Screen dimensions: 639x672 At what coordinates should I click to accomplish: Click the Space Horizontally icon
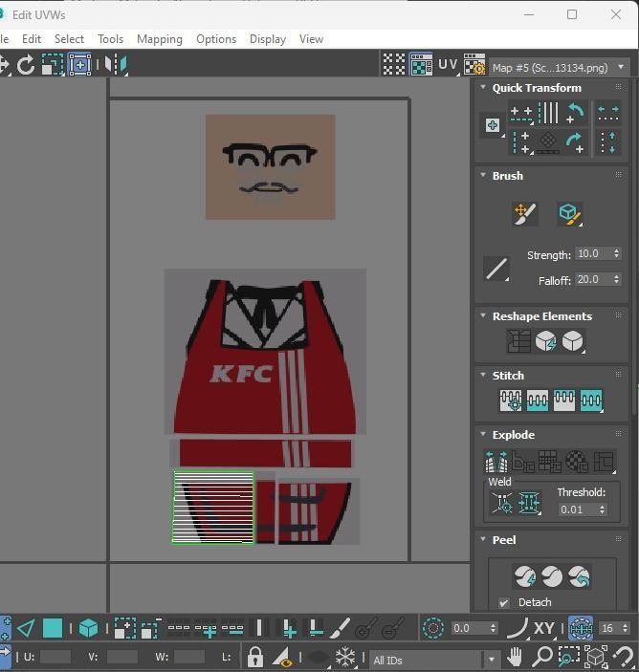click(608, 113)
